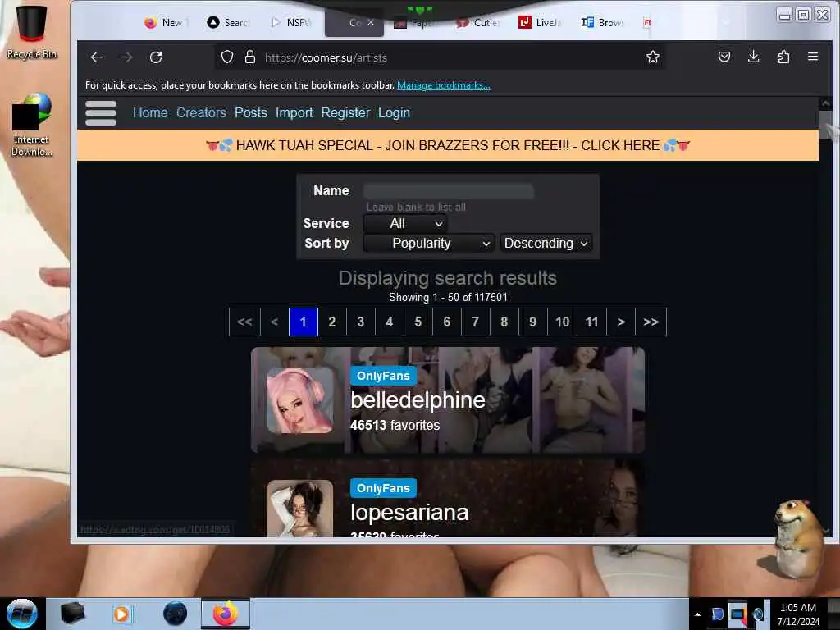Bookmark this page with the star icon
The width and height of the screenshot is (840, 630).
652,57
